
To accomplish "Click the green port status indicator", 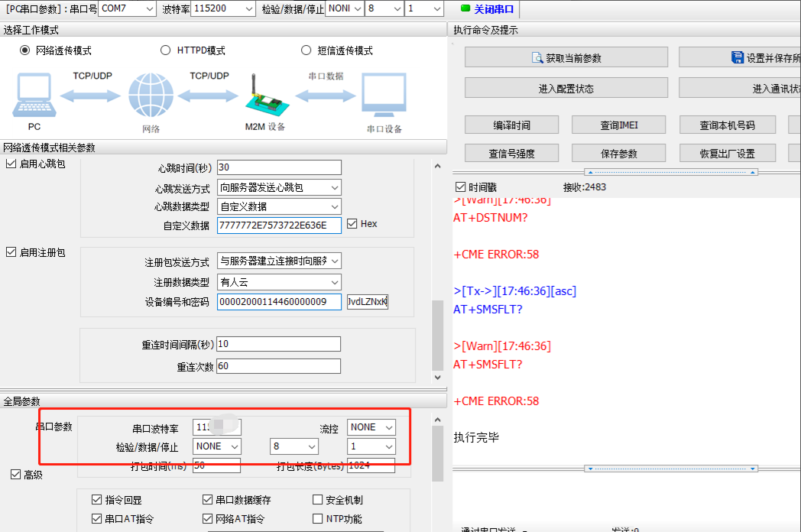I will click(465, 8).
